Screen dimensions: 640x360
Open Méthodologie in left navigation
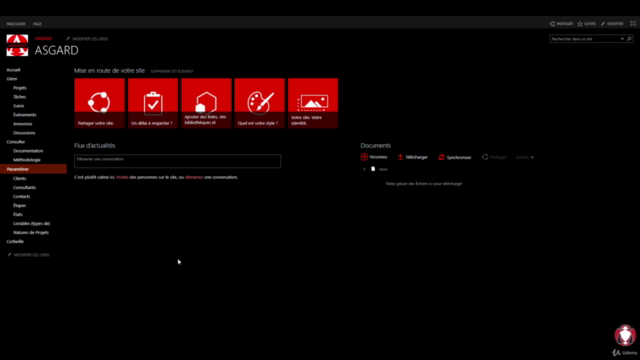pos(27,160)
